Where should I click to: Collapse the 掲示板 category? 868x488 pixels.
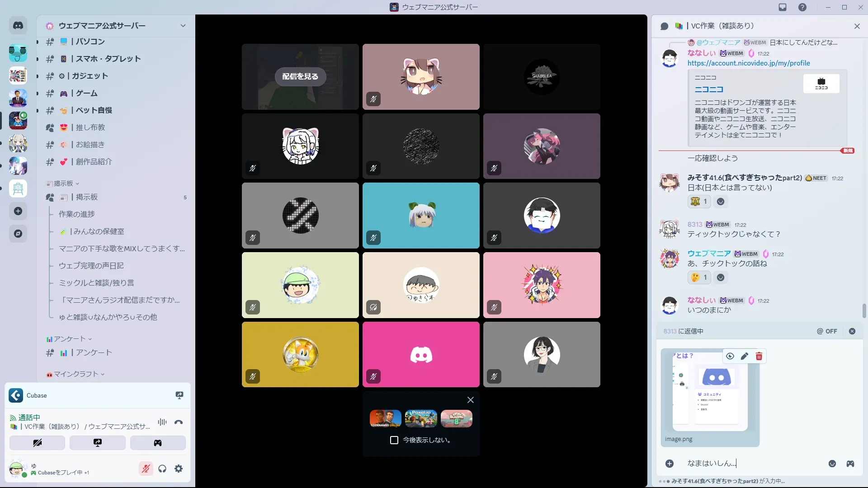pos(63,183)
